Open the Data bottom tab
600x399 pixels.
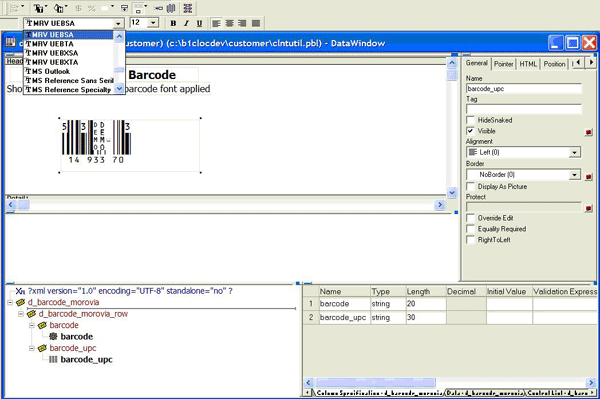485,393
